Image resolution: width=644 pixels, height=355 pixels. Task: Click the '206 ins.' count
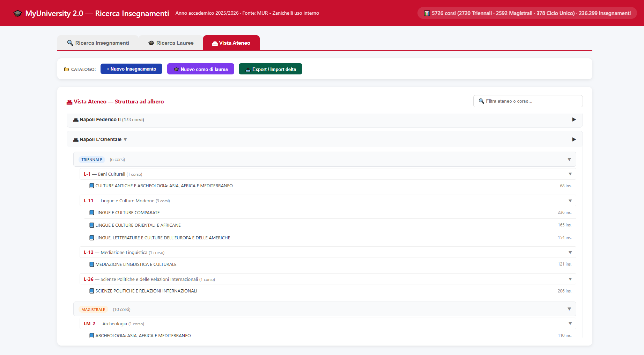tap(564, 291)
